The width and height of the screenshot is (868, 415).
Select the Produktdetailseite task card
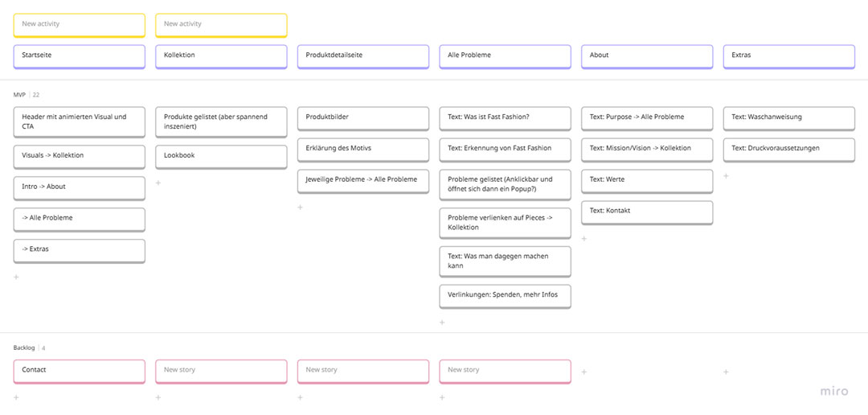(362, 56)
